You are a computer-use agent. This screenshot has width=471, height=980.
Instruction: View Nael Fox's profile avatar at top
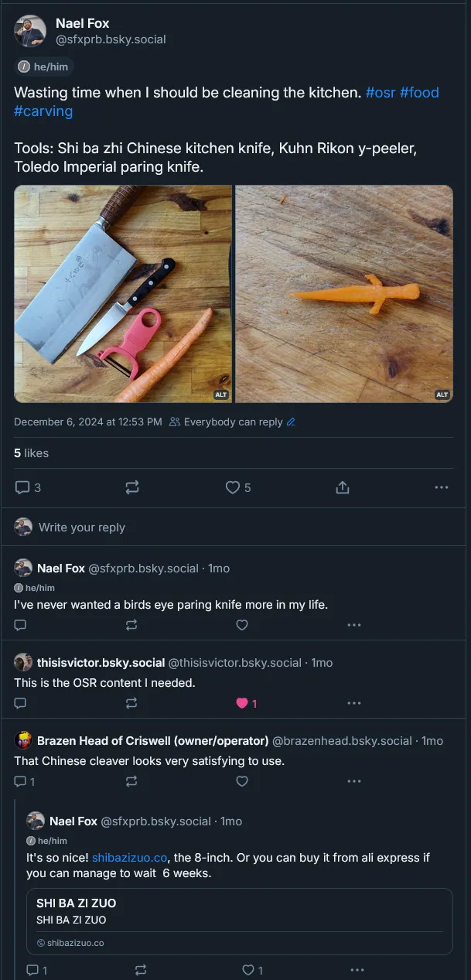pyautogui.click(x=29, y=31)
